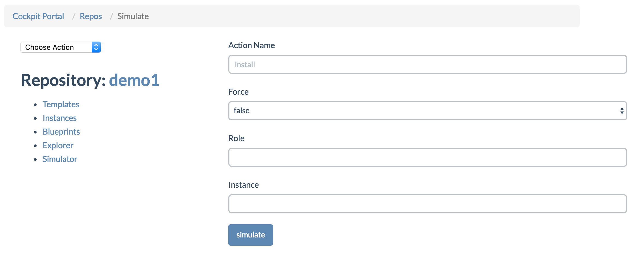Screen dimensions: 644x267
Task: Open the demo1 repository link
Action: (134, 80)
